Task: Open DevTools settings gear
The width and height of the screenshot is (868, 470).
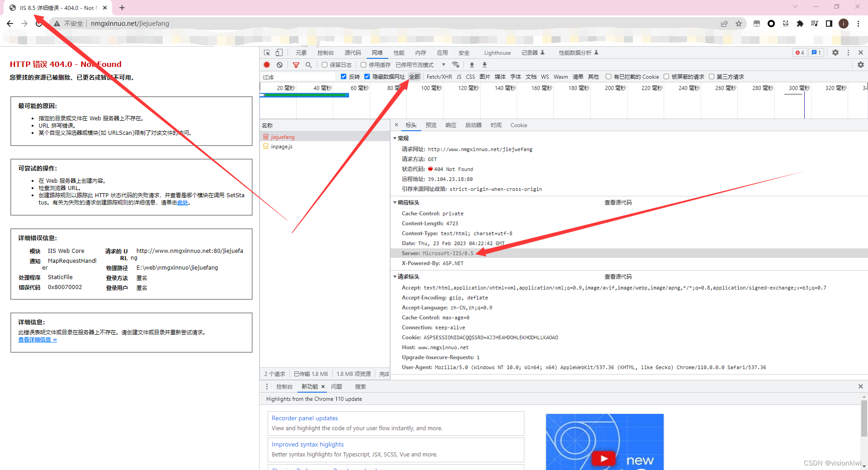Action: coord(835,52)
